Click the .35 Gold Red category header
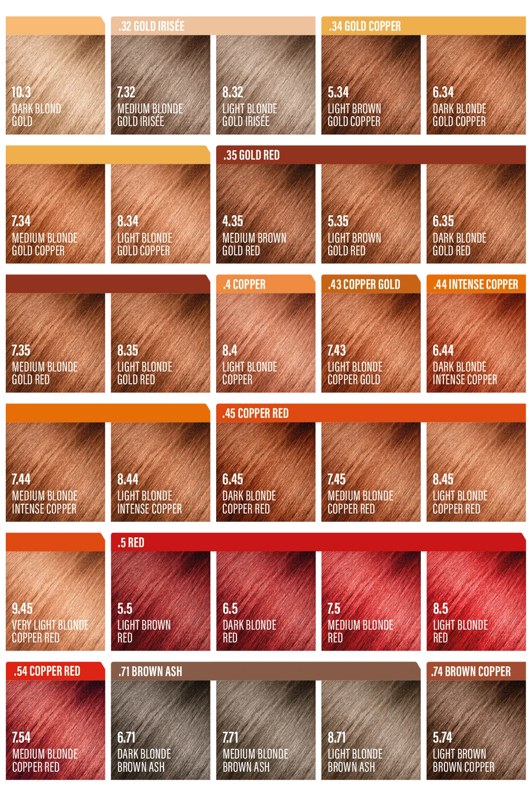 371,155
